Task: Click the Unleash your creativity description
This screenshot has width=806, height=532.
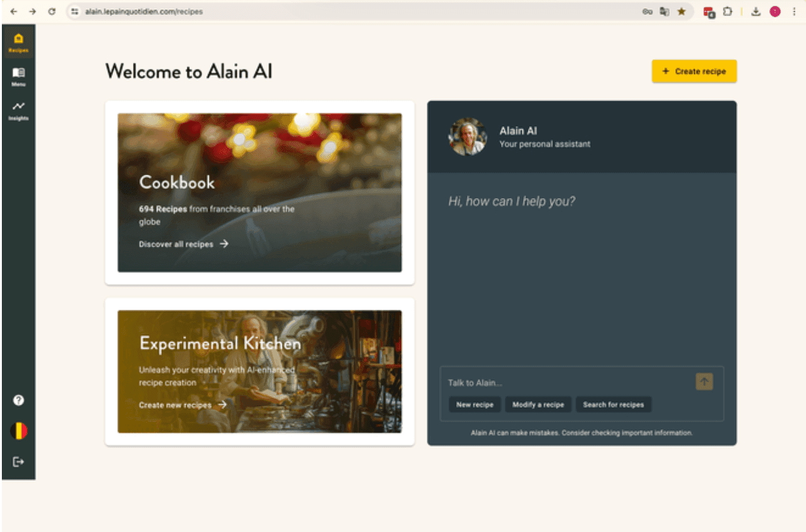Action: (x=216, y=376)
